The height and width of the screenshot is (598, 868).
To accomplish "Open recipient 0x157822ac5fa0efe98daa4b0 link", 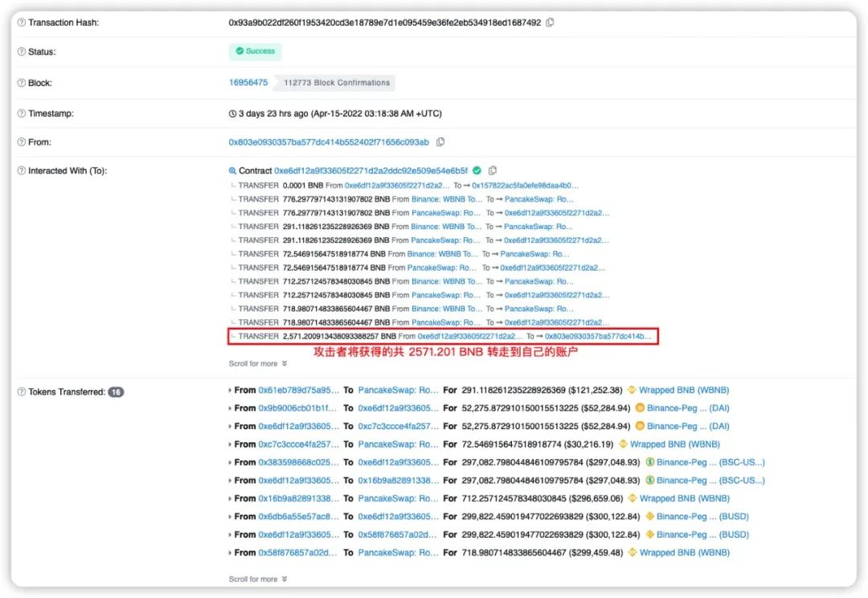I will 525,186.
